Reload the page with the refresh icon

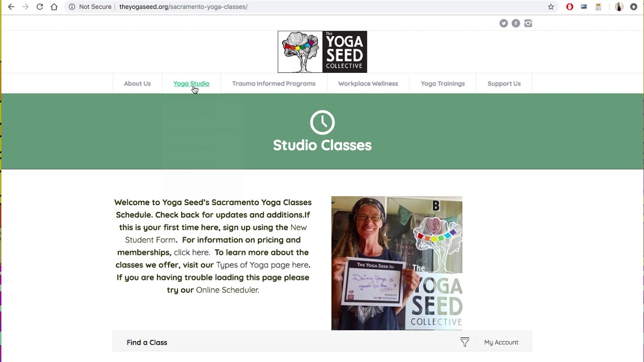pyautogui.click(x=40, y=7)
